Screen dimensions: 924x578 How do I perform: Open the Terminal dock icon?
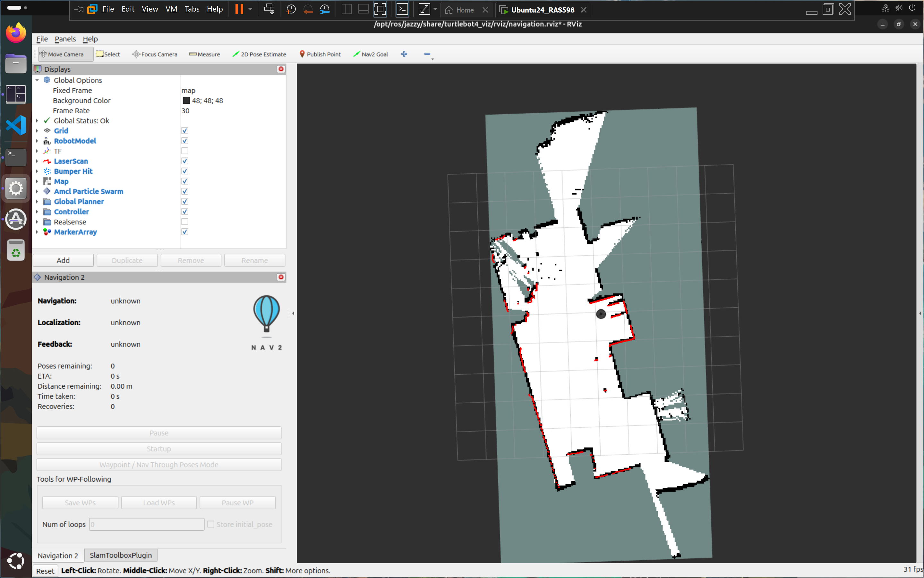tap(16, 157)
